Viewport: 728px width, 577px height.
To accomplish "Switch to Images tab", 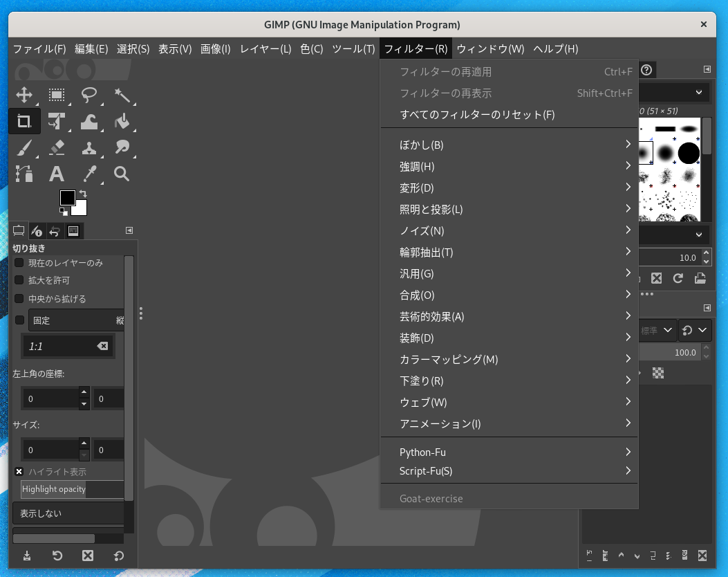I will pos(73,231).
